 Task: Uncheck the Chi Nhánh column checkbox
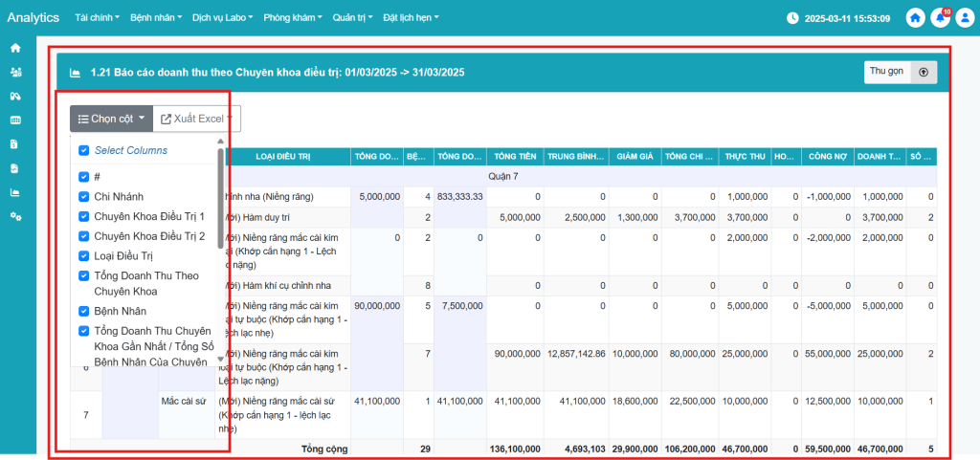click(84, 196)
